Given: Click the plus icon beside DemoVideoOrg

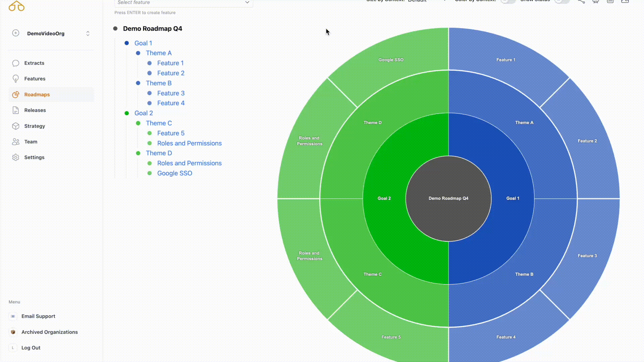Looking at the screenshot, I should click(x=15, y=33).
